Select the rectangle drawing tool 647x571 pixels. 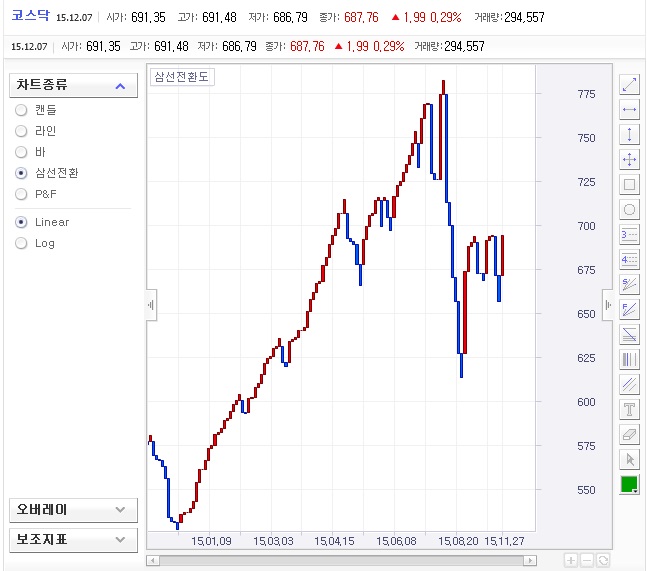coord(630,184)
